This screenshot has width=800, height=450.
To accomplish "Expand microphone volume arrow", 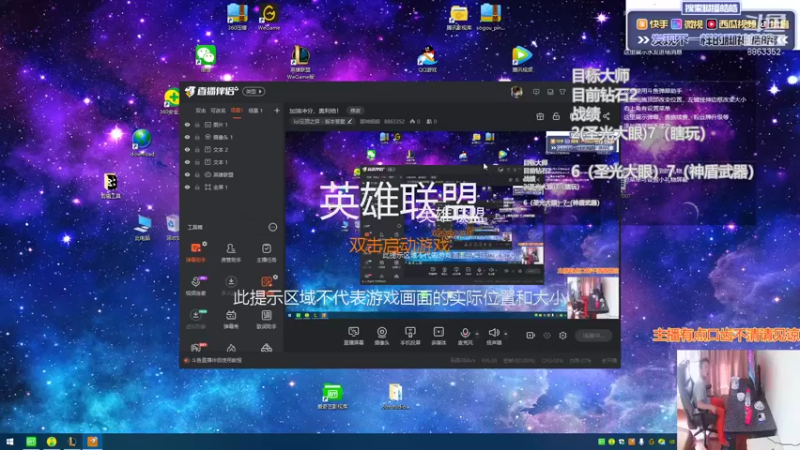I will [477, 334].
